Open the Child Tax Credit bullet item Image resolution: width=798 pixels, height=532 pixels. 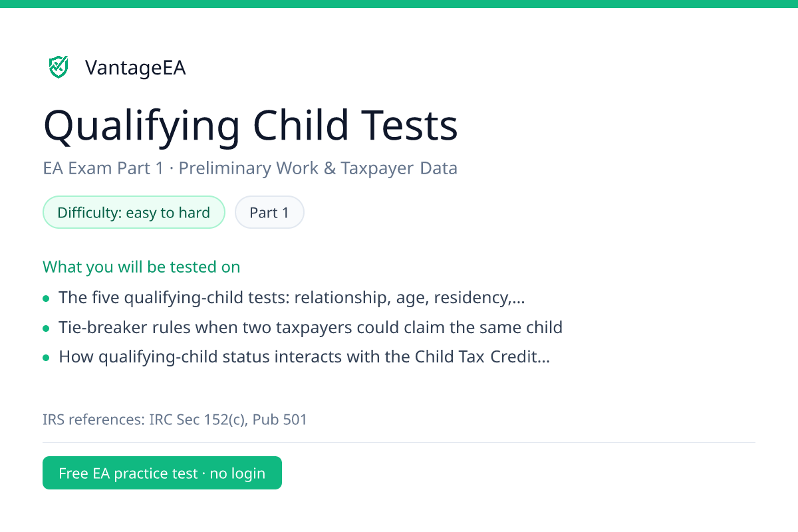click(x=305, y=357)
